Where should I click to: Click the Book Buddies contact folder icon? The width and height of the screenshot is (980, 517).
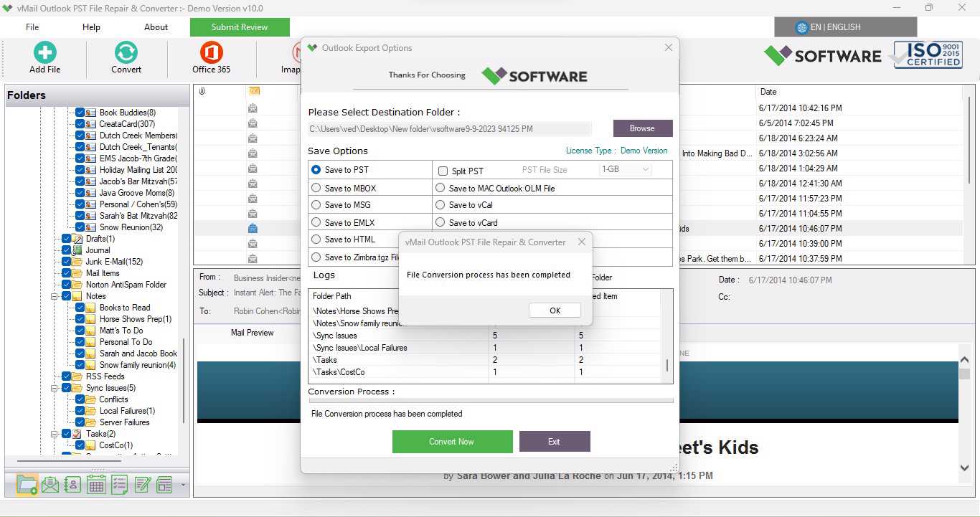coord(91,113)
